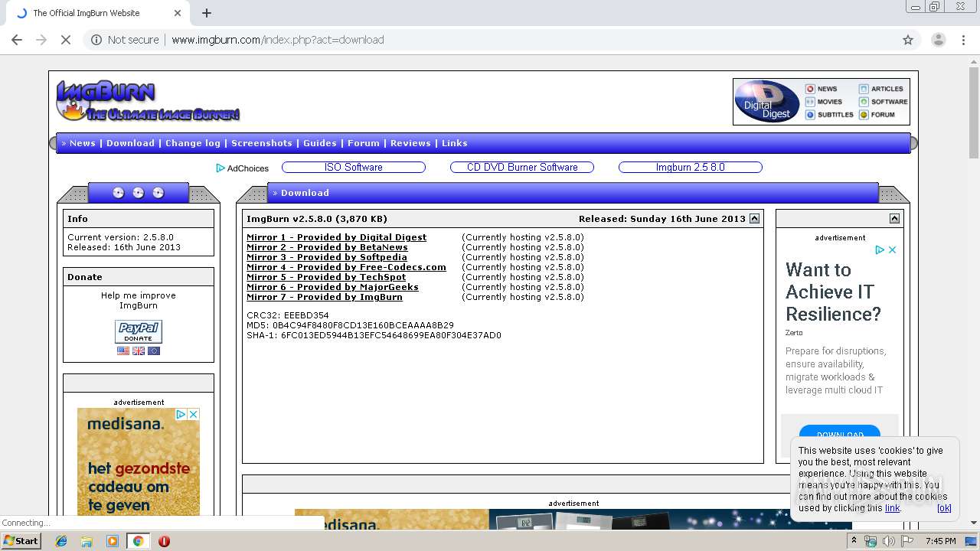The image size is (980, 551).
Task: Open Windows Explorer folder in taskbar
Action: click(x=87, y=541)
